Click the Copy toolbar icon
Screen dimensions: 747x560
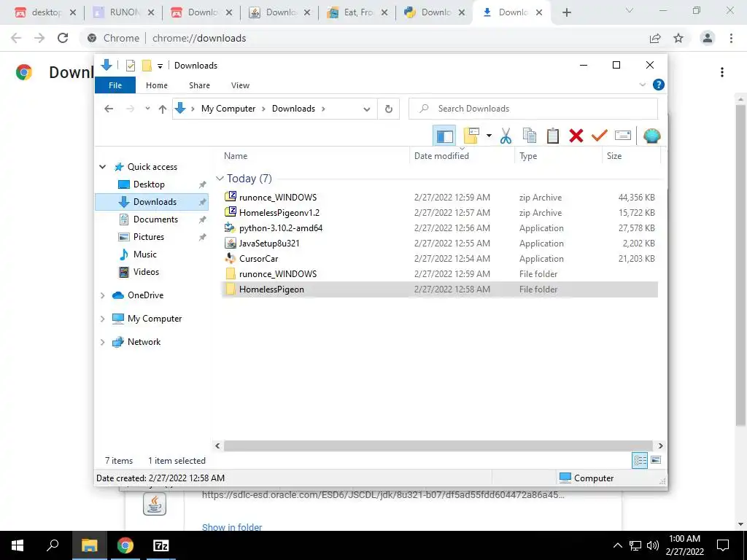click(530, 136)
